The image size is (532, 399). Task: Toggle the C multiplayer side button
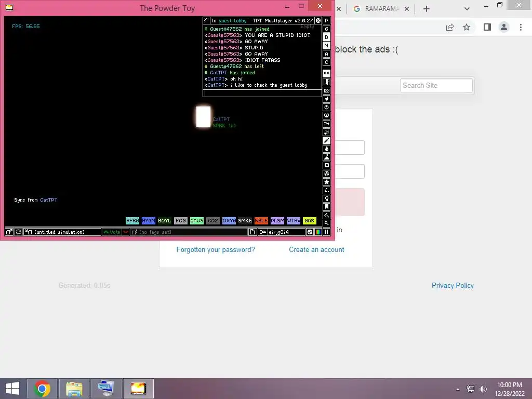pos(326,62)
